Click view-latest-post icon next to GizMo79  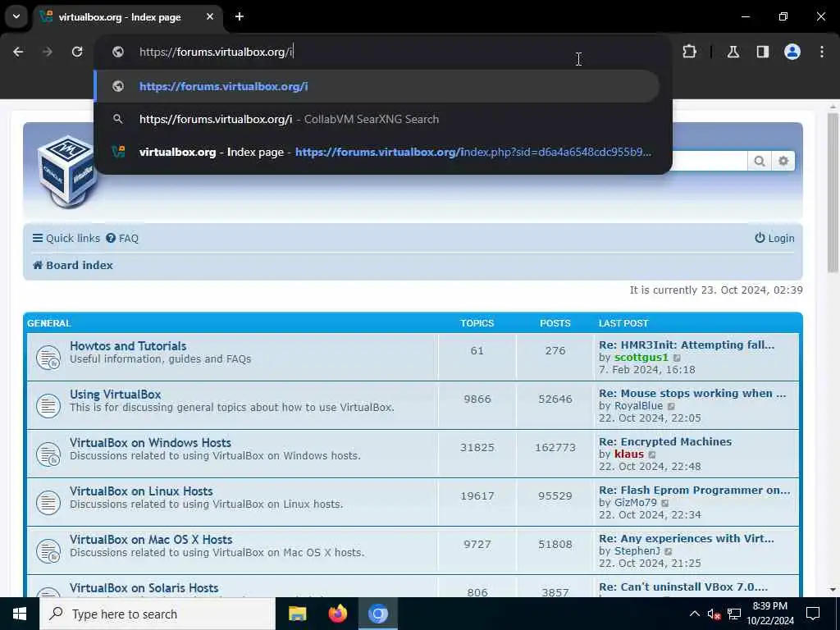coord(664,503)
